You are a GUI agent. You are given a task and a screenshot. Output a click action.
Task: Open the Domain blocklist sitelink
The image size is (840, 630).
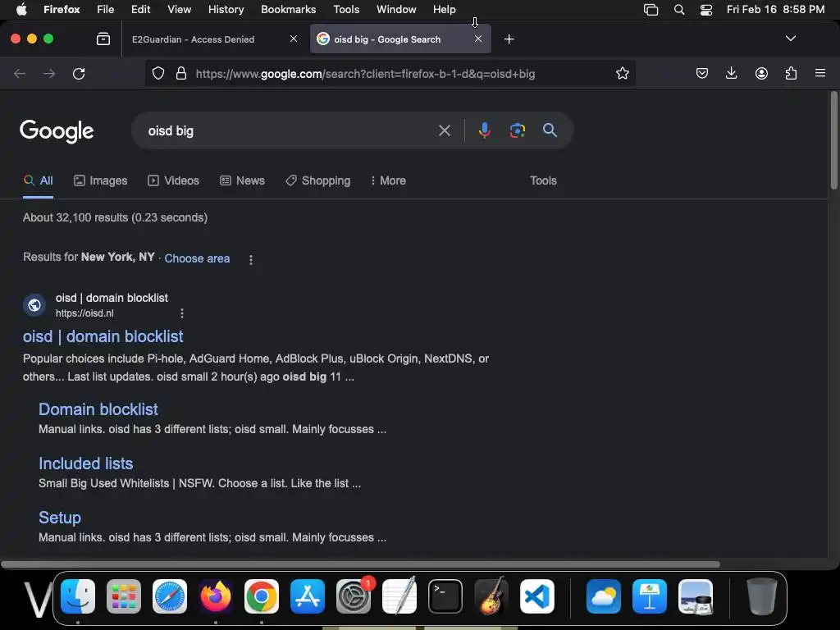pyautogui.click(x=98, y=409)
